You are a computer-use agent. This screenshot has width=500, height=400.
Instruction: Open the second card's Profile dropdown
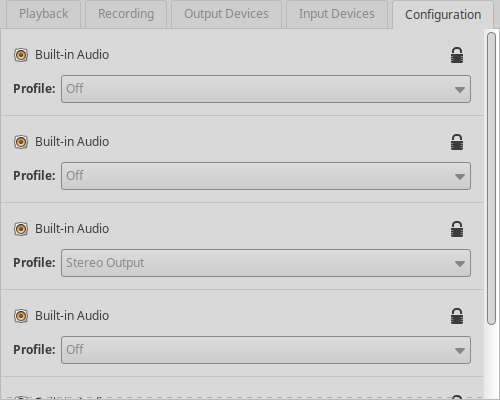(266, 176)
